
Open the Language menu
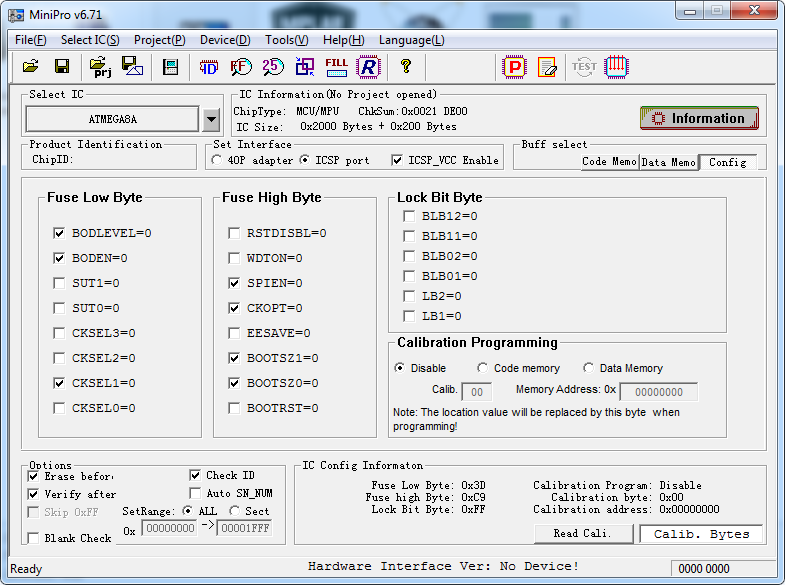[x=412, y=40]
